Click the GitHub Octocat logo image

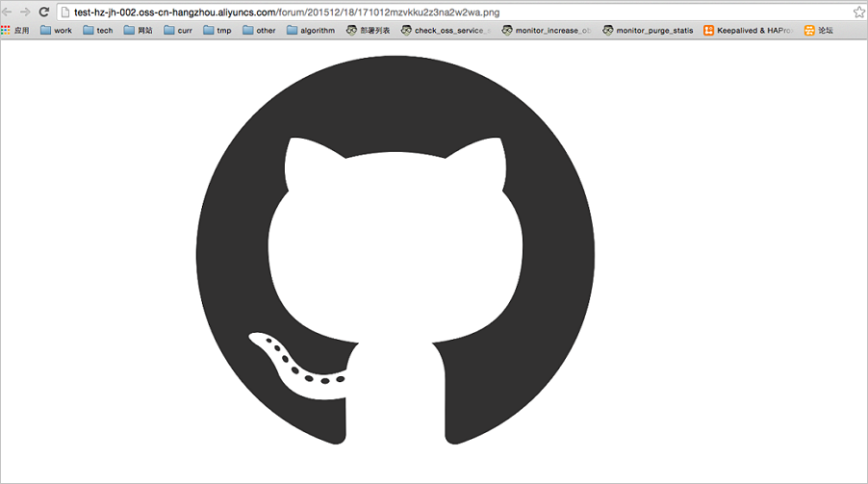[x=396, y=250]
